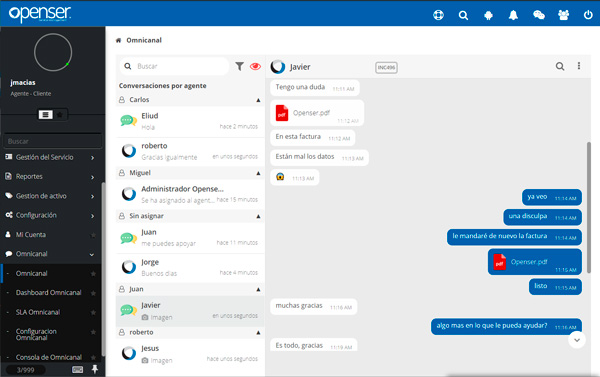Image resolution: width=600 pixels, height=377 pixels.
Task: Expand the Gestión del Servicio menu
Action: [51, 157]
